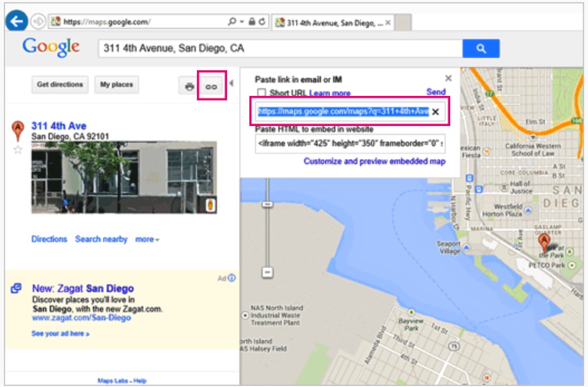Click the Seaport Village marker on map
The image size is (588, 387).
coord(466,248)
